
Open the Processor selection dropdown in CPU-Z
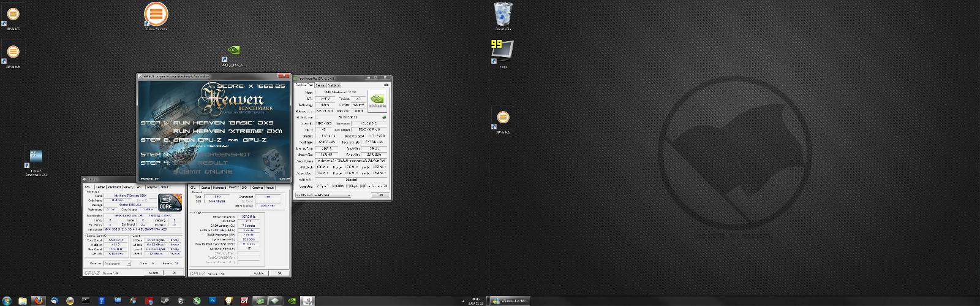118,264
